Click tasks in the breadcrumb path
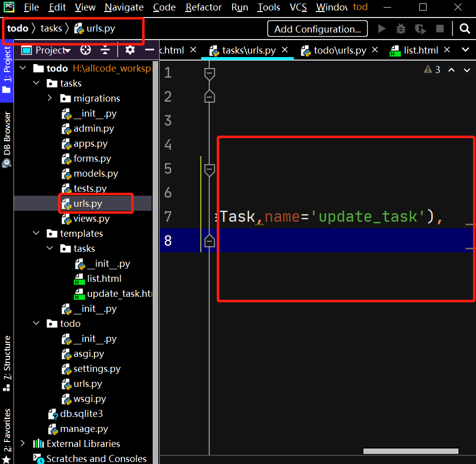Screen dimensions: 476x464 pyautogui.click(x=51, y=28)
